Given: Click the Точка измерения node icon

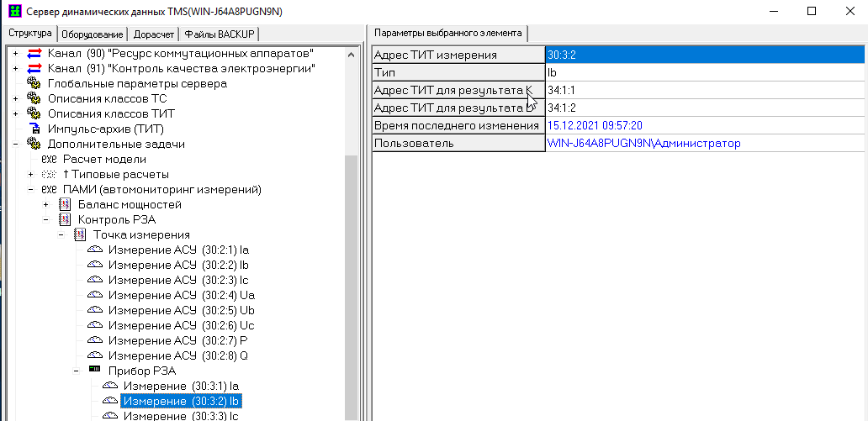Looking at the screenshot, I should 80,235.
